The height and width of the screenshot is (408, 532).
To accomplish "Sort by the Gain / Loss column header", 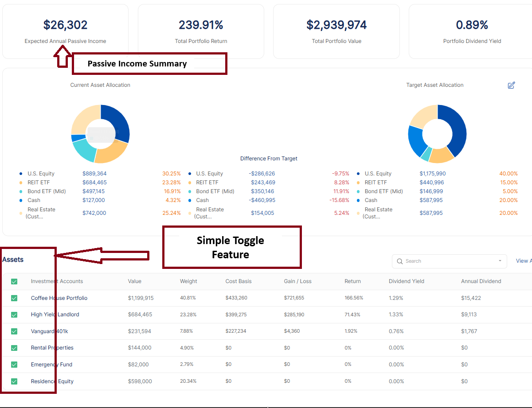I will click(x=297, y=281).
